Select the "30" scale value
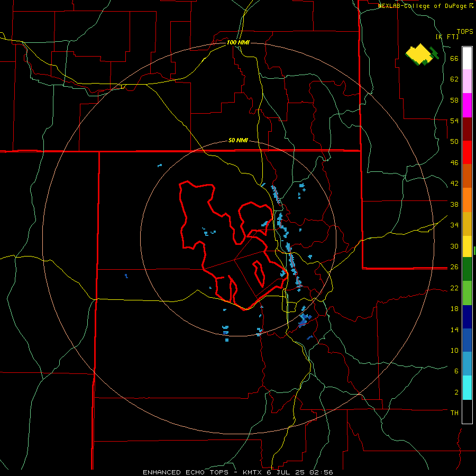 pyautogui.click(x=454, y=246)
